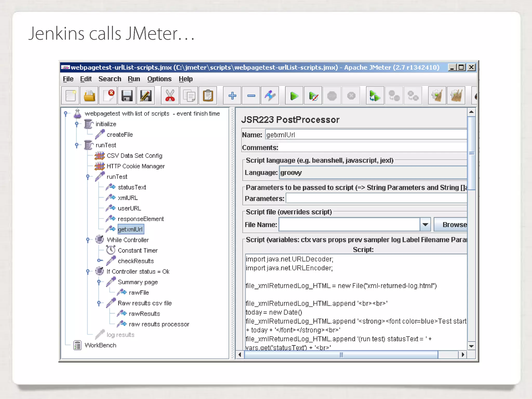Save the test plan with floppy icon
532x399 pixels.
point(127,96)
